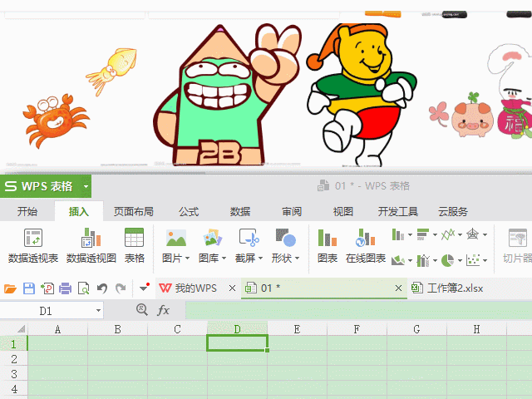Select row 3 header
This screenshot has height=399, width=532.
pos(14,373)
